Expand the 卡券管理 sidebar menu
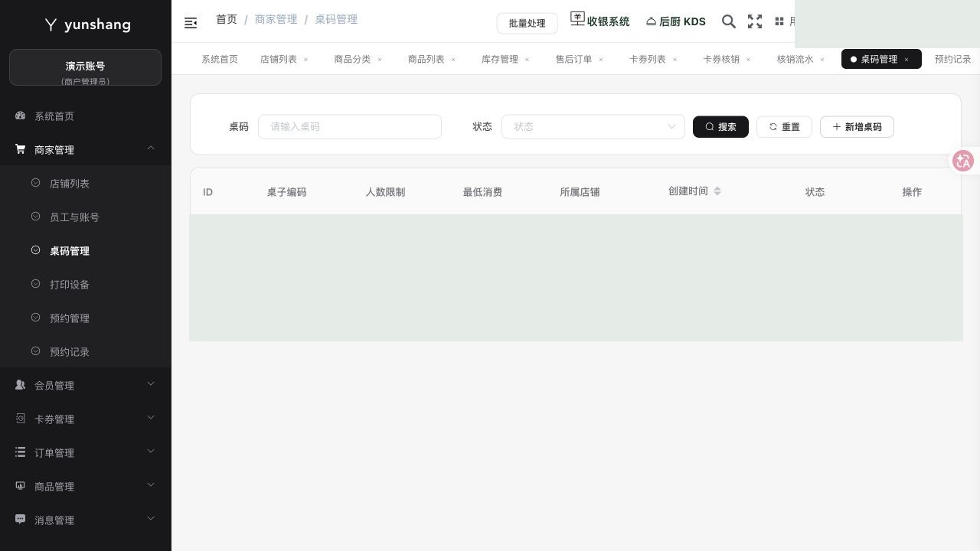Screen dimensions: 980x551 86,419
